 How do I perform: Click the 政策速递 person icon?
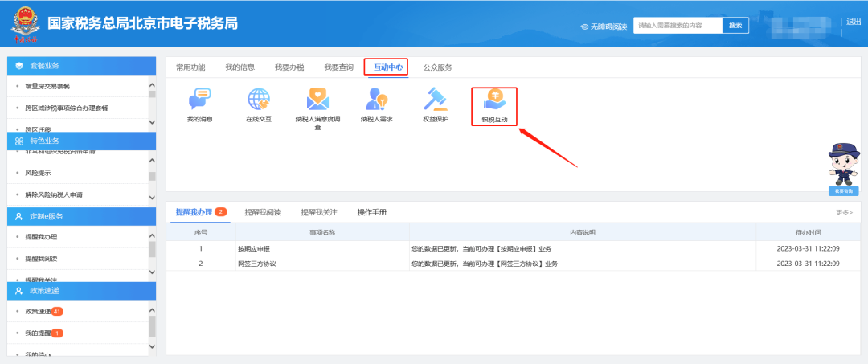point(19,291)
